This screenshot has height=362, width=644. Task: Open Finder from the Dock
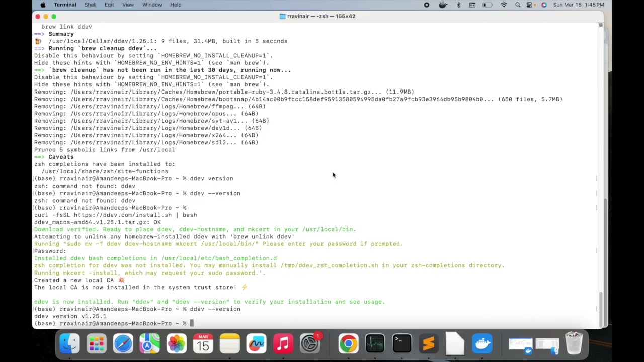tap(69, 344)
